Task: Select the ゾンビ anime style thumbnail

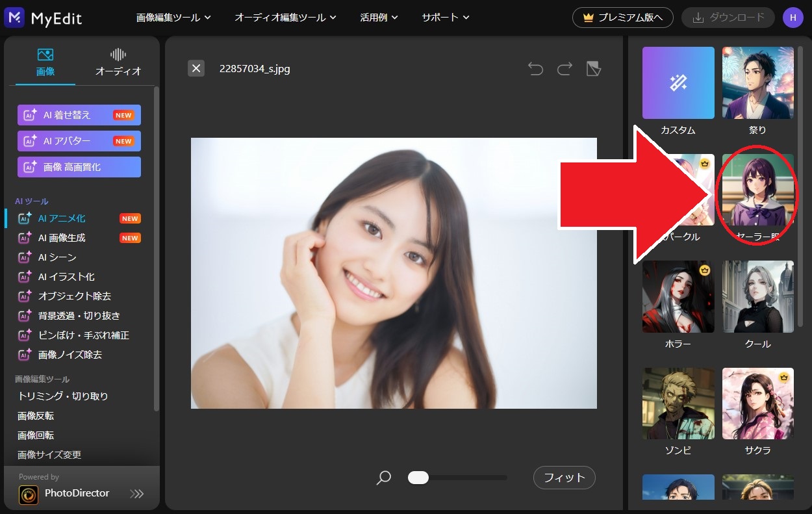Action: (x=678, y=404)
